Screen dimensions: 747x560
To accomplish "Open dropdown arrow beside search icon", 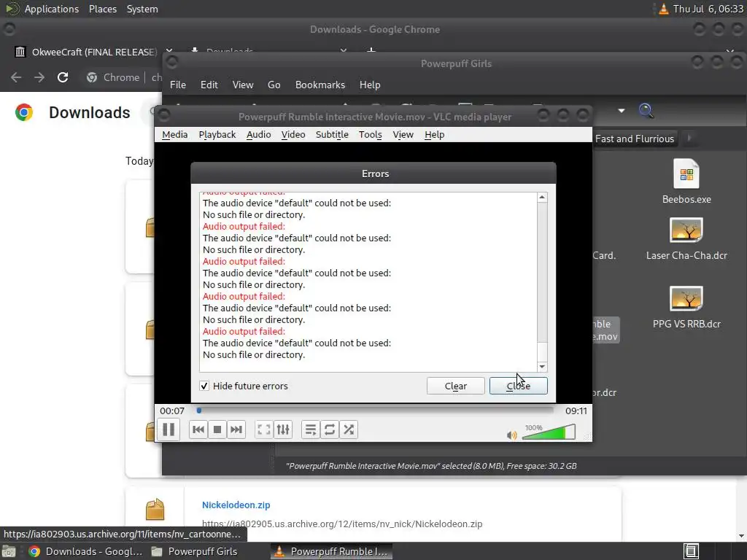I will (x=622, y=111).
